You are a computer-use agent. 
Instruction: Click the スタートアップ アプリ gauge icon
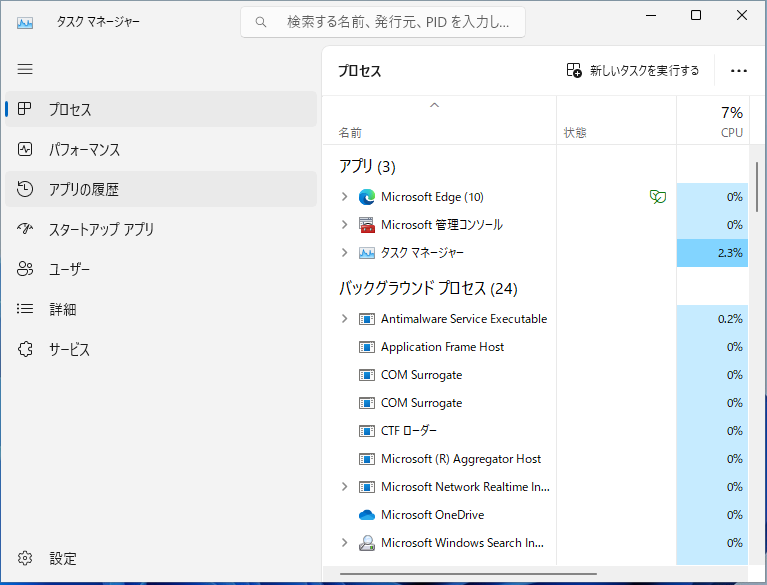tap(25, 228)
